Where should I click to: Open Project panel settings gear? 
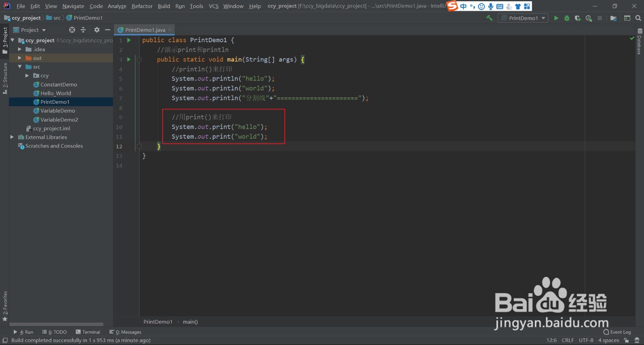tap(97, 30)
